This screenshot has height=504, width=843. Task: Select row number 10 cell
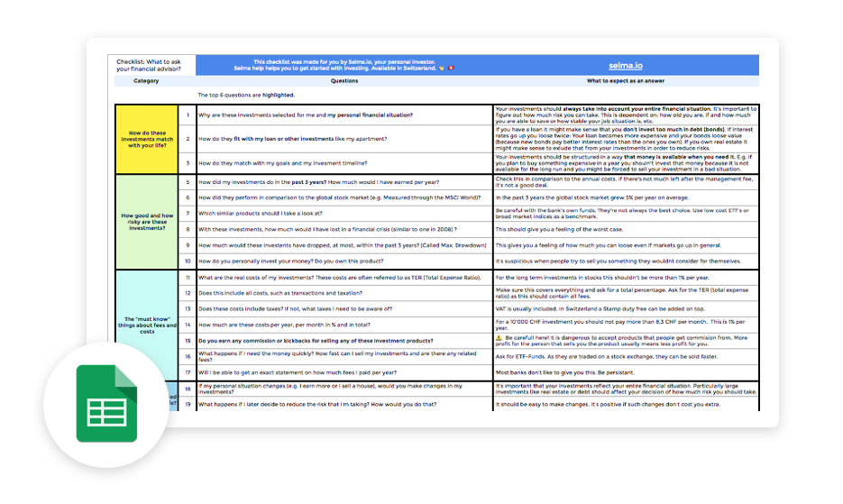188,261
